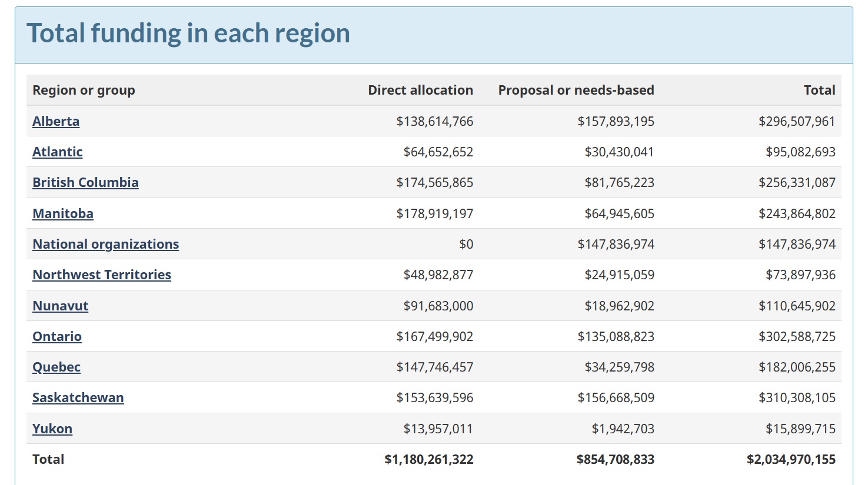Select Quebec total $182,006,255

coord(797,367)
